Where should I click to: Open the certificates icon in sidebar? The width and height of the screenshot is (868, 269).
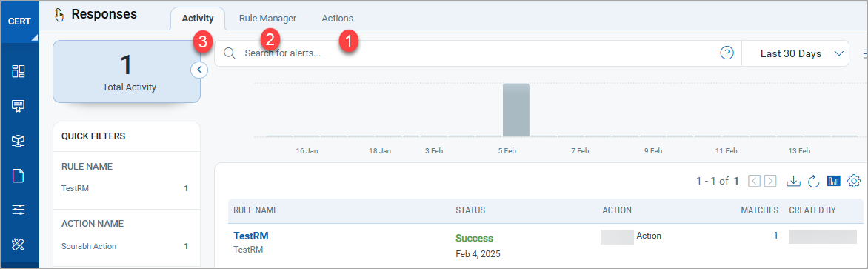coord(19,106)
